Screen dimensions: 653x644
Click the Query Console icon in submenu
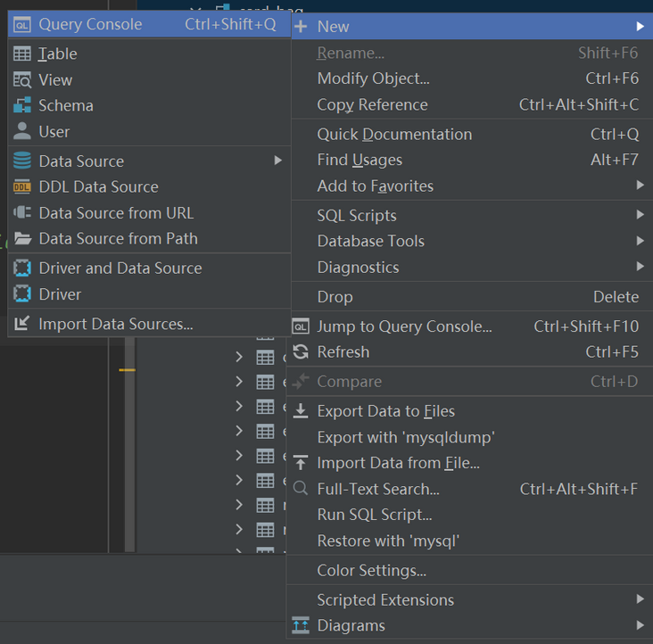(x=22, y=25)
